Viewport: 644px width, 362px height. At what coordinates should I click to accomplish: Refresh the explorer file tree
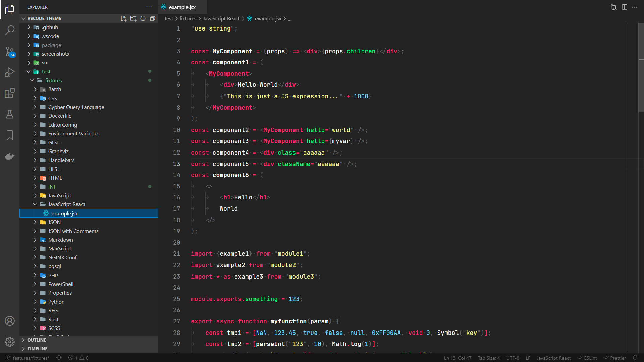(143, 18)
